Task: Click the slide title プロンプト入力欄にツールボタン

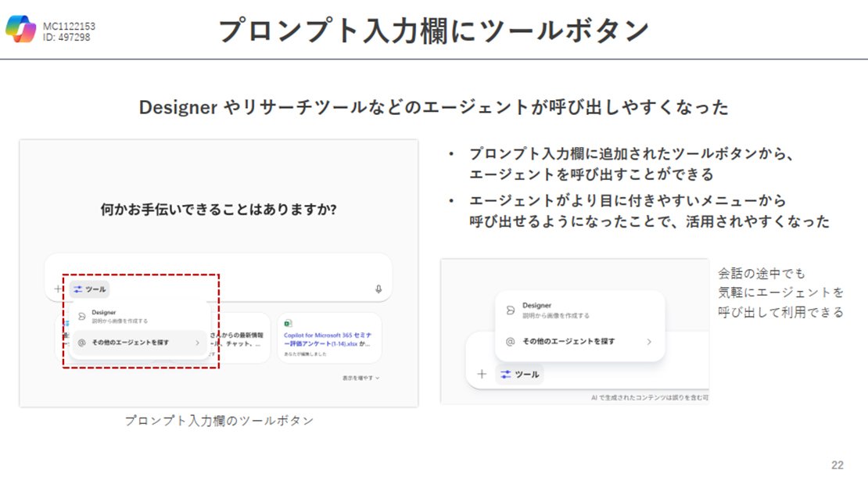Action: pyautogui.click(x=433, y=30)
